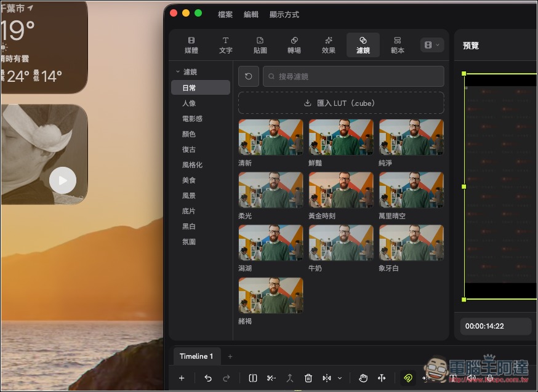Click the 00:00:14:22 timecode field

point(496,326)
